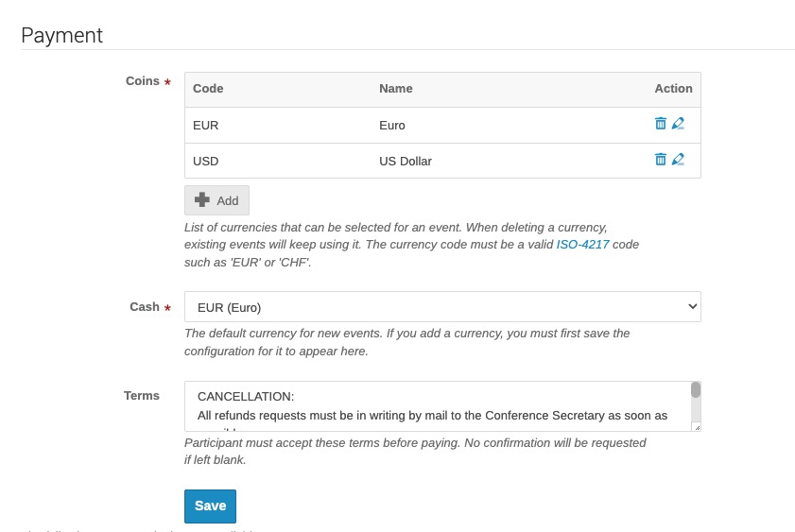Click the Terms field label
The image size is (795, 532).
point(142,396)
